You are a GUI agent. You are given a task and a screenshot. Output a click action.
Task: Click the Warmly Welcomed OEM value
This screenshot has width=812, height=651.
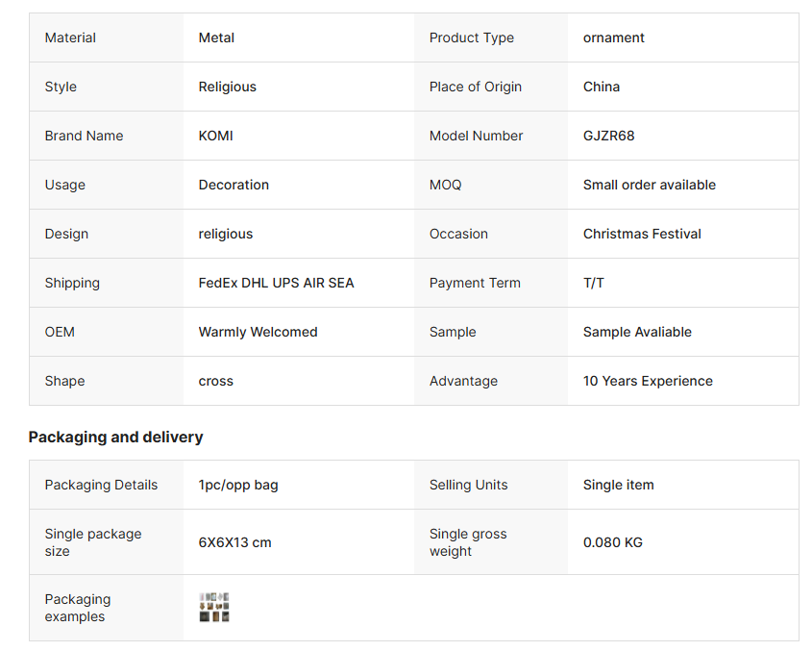(258, 332)
